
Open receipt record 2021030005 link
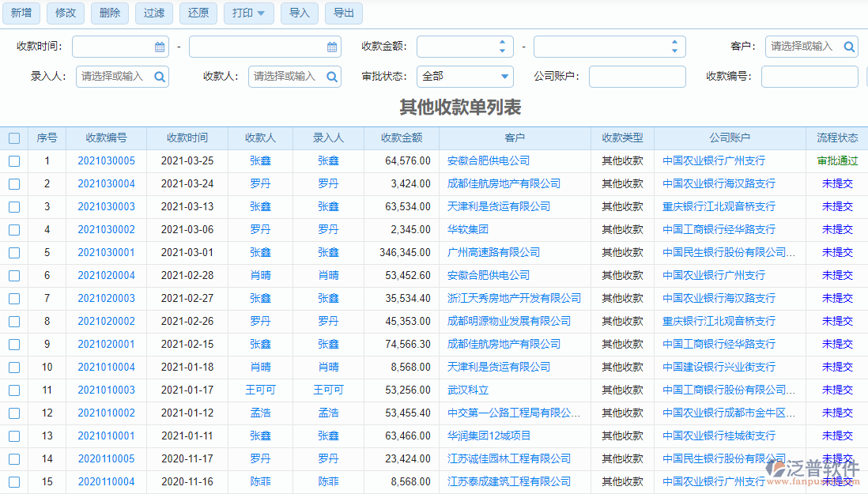(x=107, y=160)
